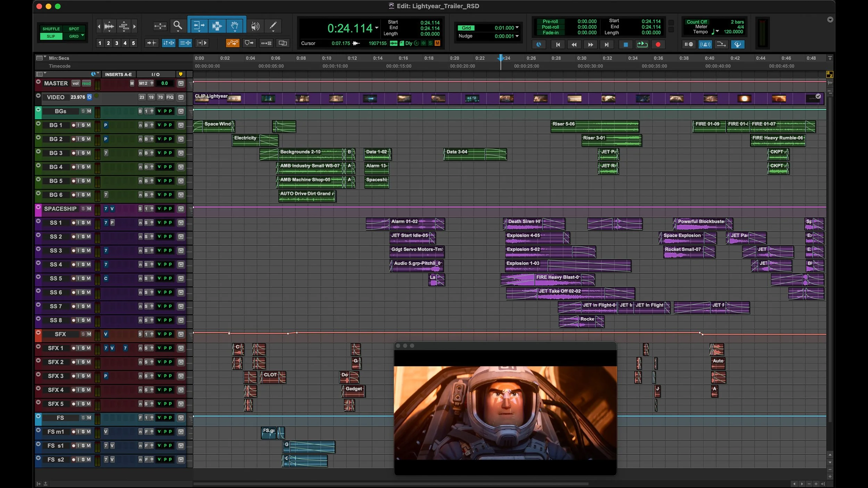Recall zoom preset 5
This screenshot has width=868, height=488.
(133, 43)
